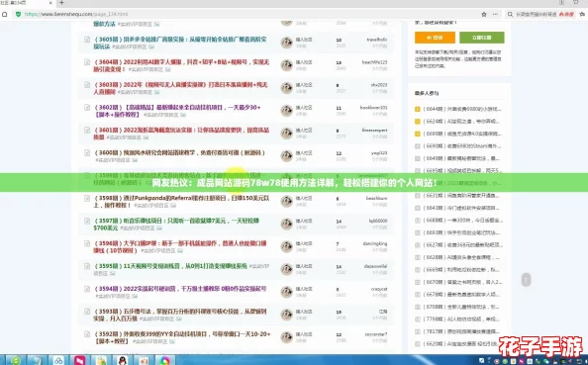
Task: Go to the browser home page icon
Action: [x=5, y=14]
